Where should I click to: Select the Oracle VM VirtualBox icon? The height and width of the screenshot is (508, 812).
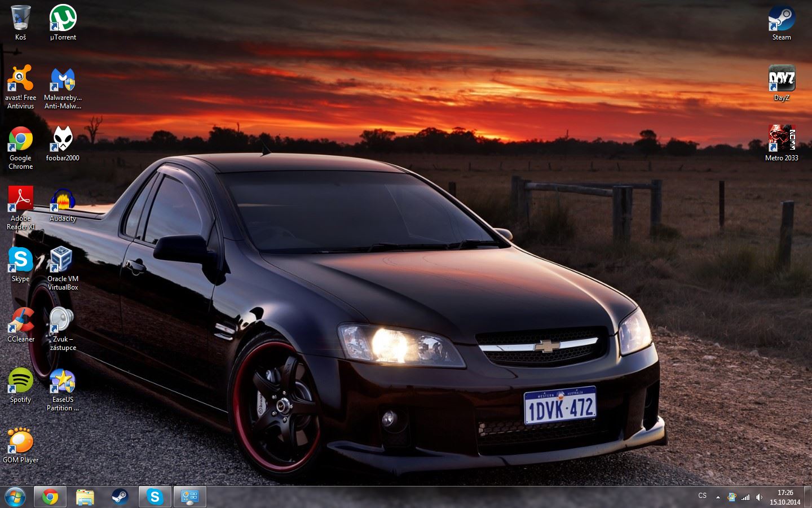[63, 260]
